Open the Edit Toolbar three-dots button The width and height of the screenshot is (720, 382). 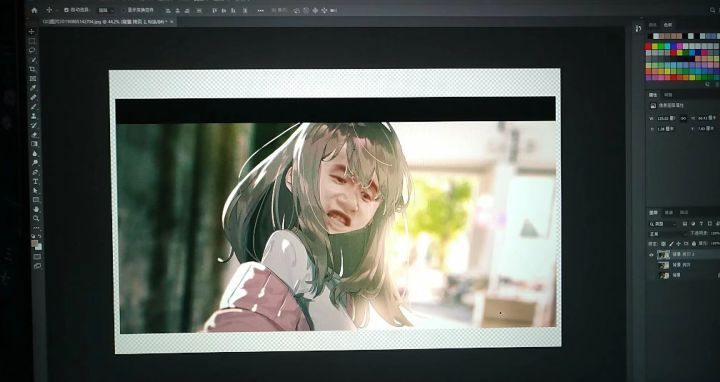pos(36,228)
